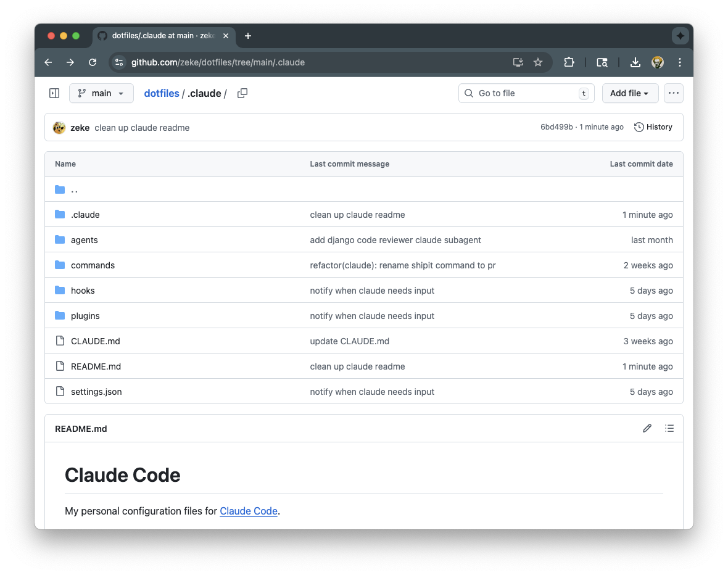This screenshot has width=728, height=575.
Task: Open the Add file dropdown
Action: 629,93
